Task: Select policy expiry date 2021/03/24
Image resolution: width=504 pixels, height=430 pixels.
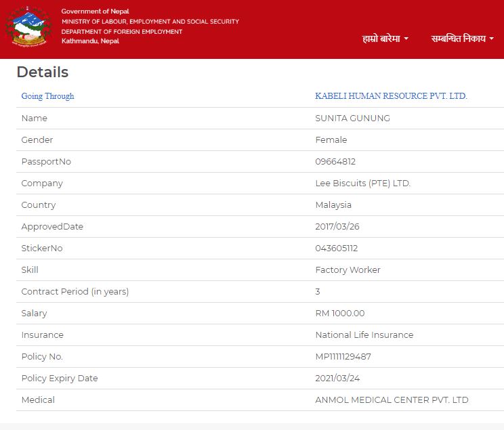Action: coord(337,379)
